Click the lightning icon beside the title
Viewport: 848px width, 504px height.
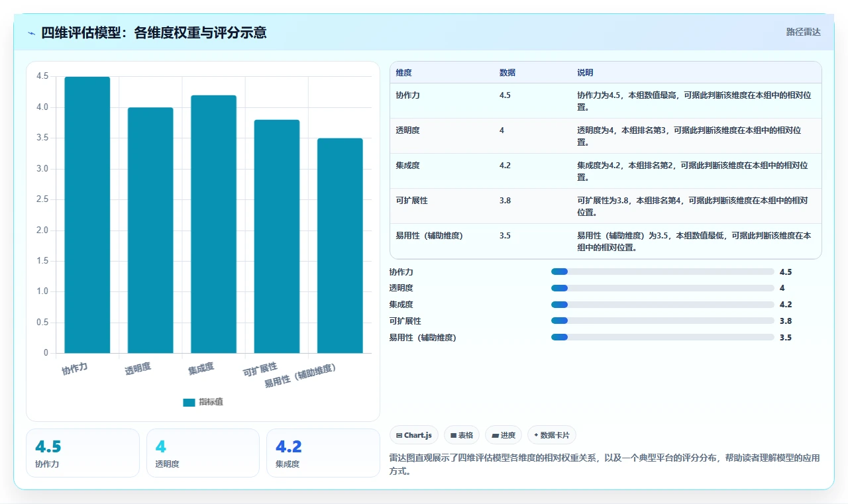(32, 32)
